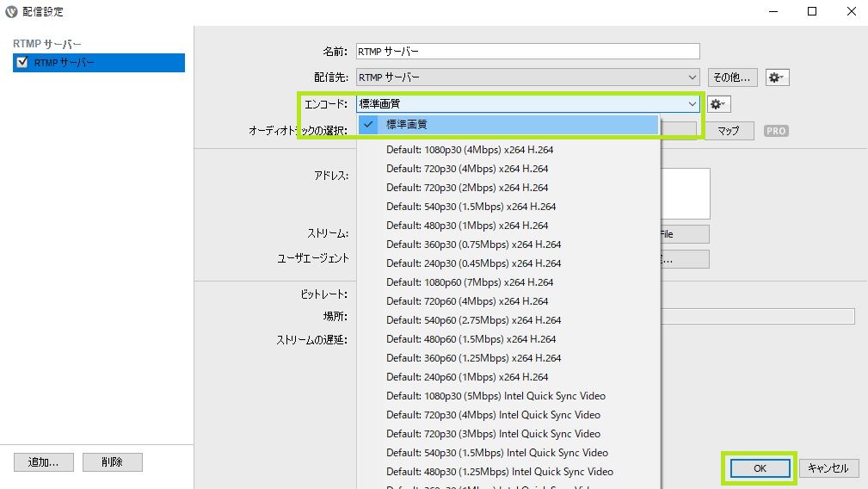Image resolution: width=868 pixels, height=489 pixels.
Task: Choose Default: 1080p60 (7Mbps) x264 H.264
Action: coord(508,282)
